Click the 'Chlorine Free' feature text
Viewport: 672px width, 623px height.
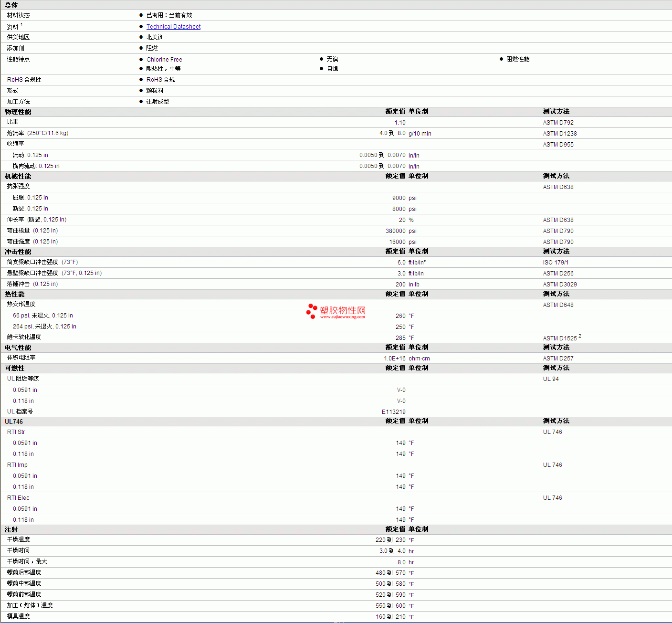click(x=164, y=60)
